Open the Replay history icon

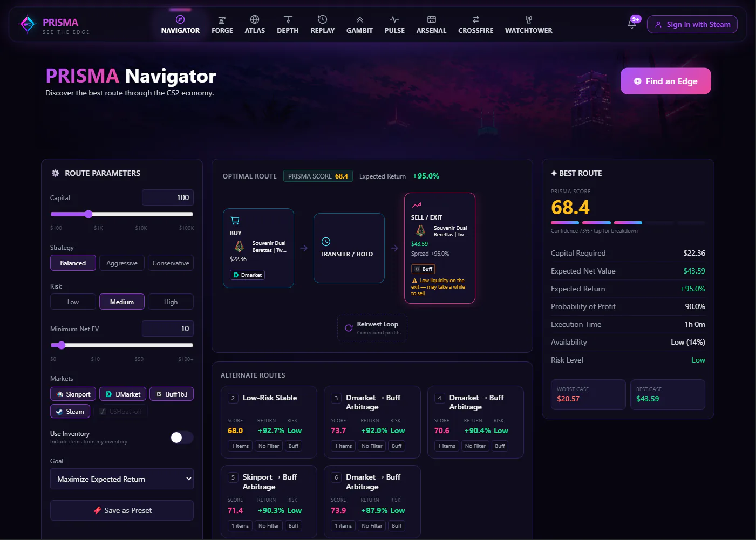coord(323,19)
